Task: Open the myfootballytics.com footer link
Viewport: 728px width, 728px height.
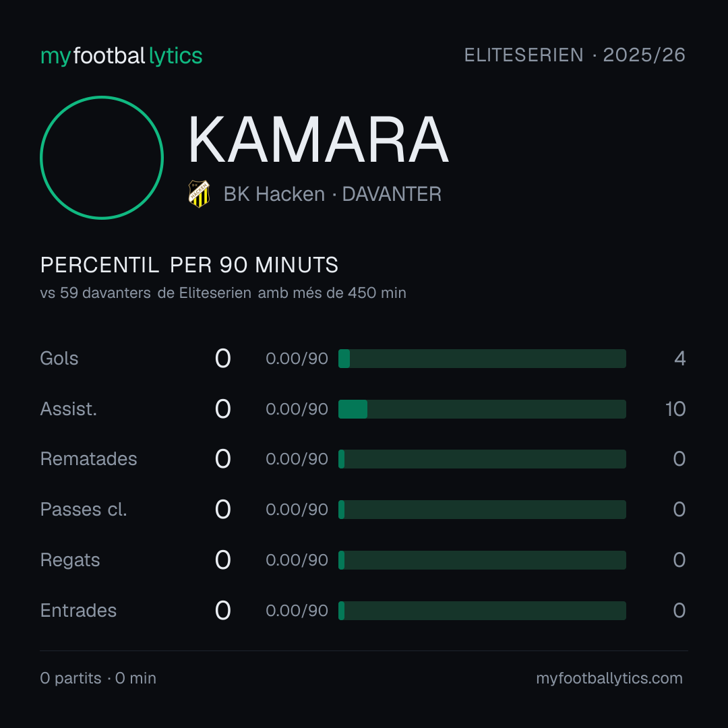Action: 609,678
